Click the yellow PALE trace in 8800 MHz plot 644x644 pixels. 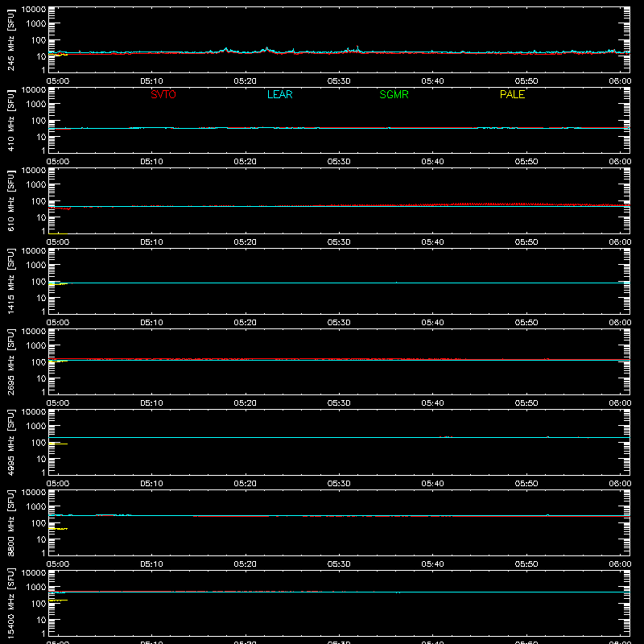click(x=58, y=529)
